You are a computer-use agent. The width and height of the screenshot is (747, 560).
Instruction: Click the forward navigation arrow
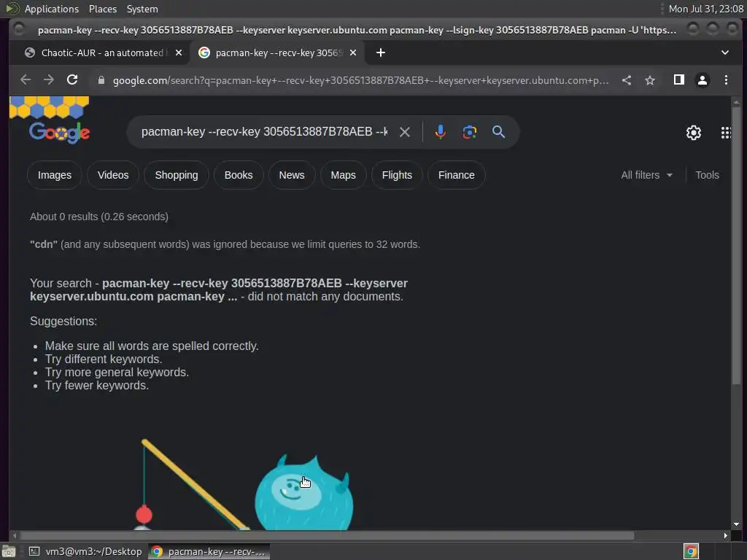(49, 80)
